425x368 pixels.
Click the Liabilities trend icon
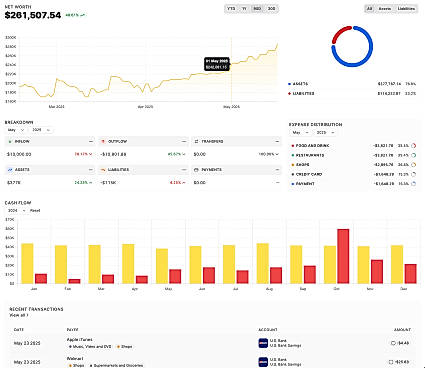[103, 170]
